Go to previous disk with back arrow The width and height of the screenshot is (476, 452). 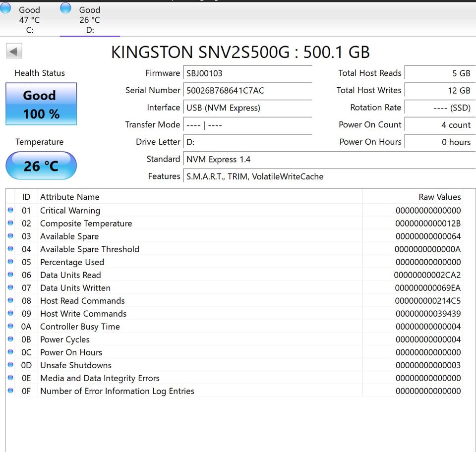coord(14,52)
